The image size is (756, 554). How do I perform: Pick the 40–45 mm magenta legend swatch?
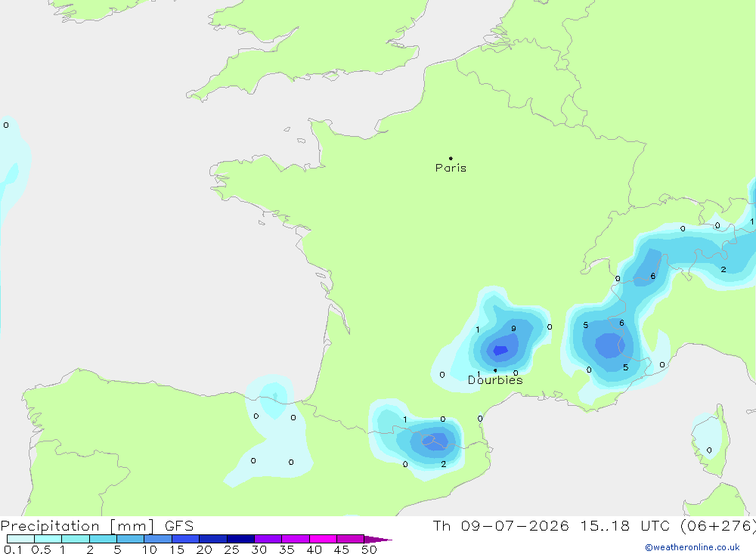[x=323, y=539]
